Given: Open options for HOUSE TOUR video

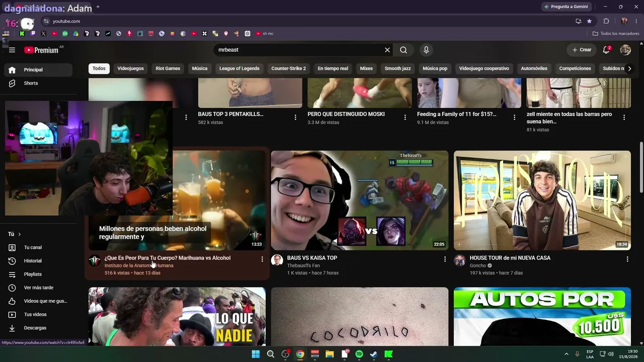Looking at the screenshot, I should click(627, 259).
